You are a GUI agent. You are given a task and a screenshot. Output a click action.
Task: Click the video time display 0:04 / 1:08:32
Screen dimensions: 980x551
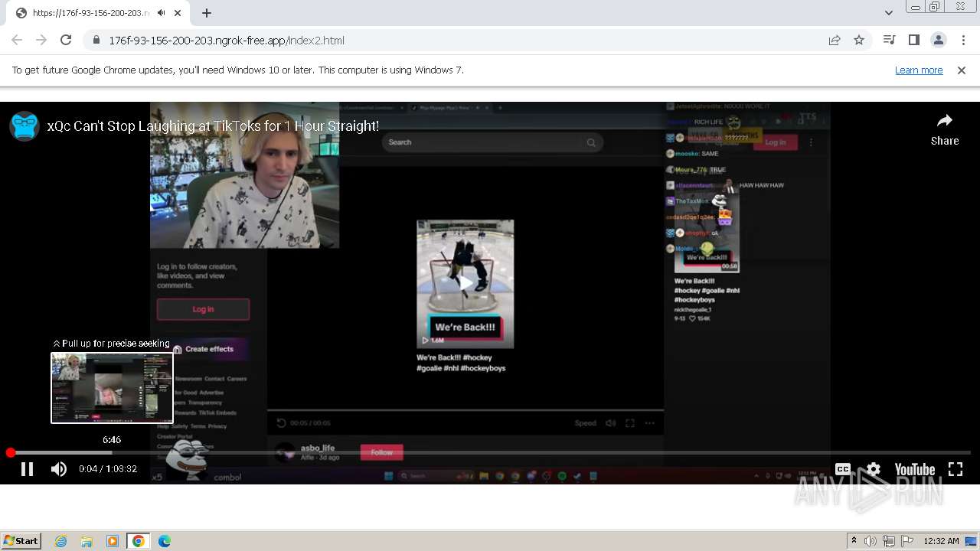[108, 469]
